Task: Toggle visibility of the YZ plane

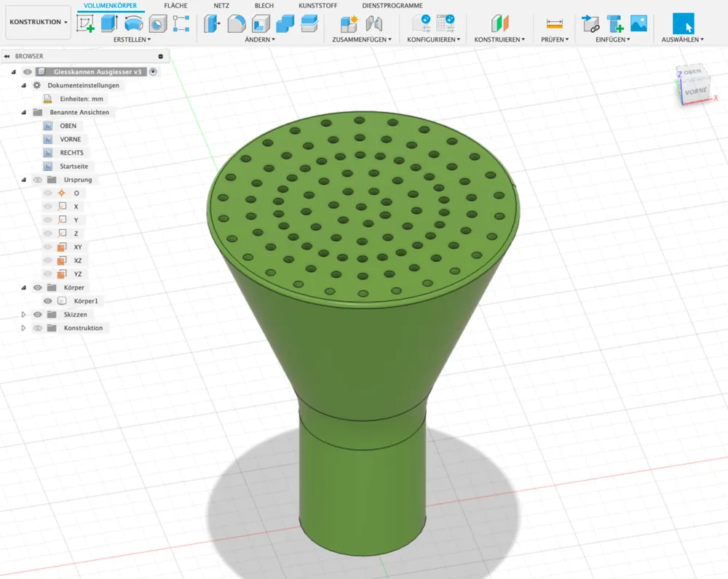Action: click(x=48, y=273)
